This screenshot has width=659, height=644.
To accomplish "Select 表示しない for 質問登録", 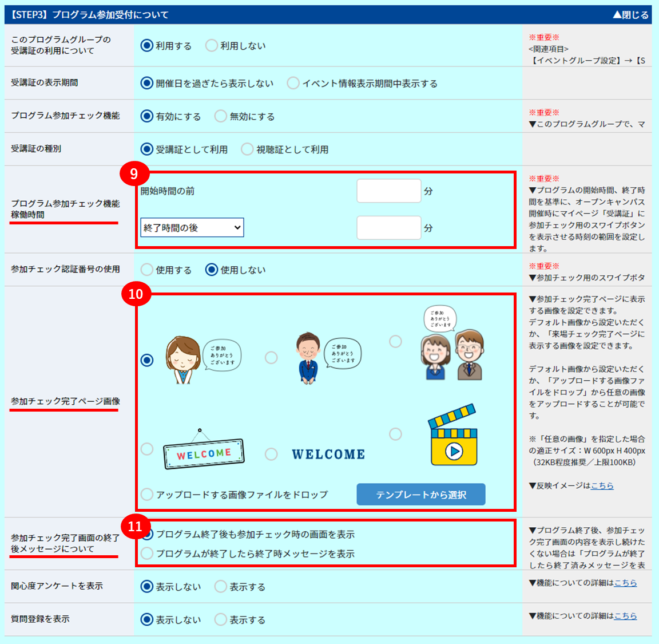I will coord(146,619).
